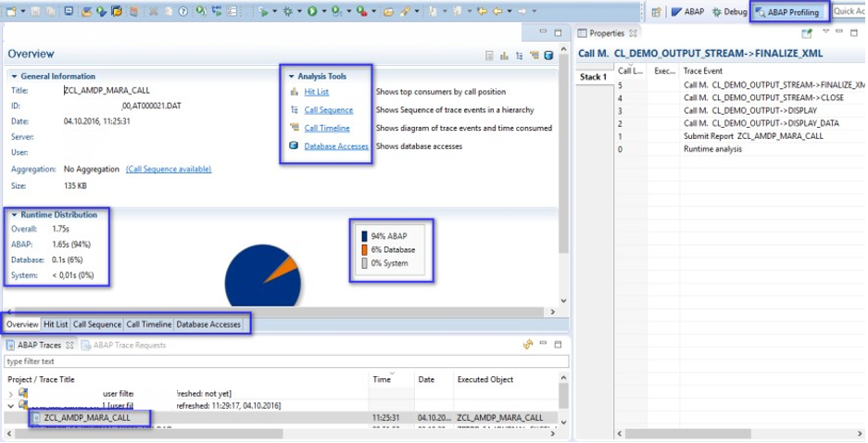Image resolution: width=868 pixels, height=443 pixels.
Task: Click the green Run toolbar icon
Action: pos(312,11)
